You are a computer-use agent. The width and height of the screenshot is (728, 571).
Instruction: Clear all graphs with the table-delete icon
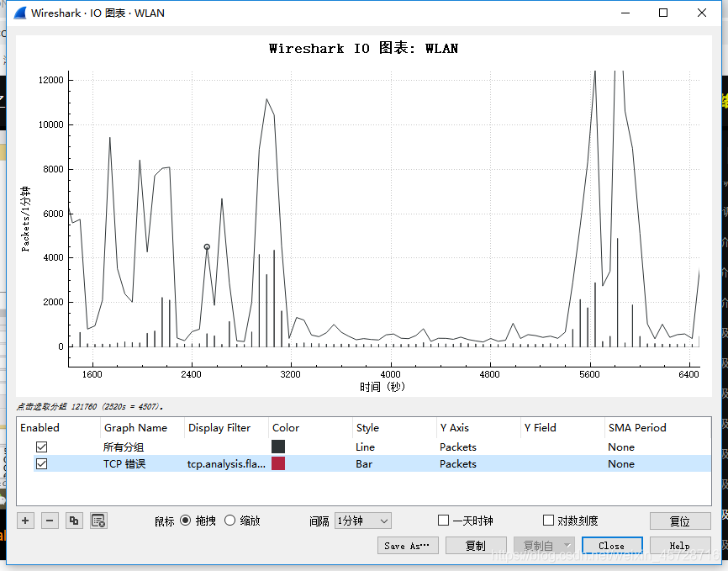(x=98, y=521)
